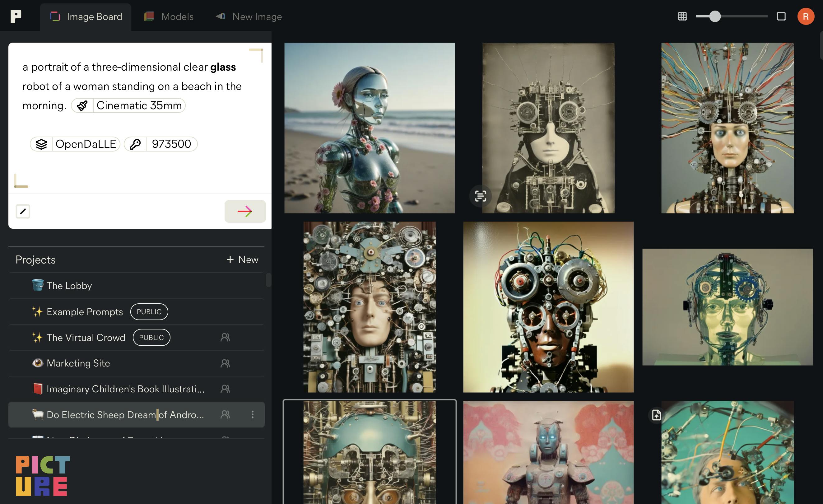Screen dimensions: 823x504
Task: Add a new project
Action: click(242, 259)
